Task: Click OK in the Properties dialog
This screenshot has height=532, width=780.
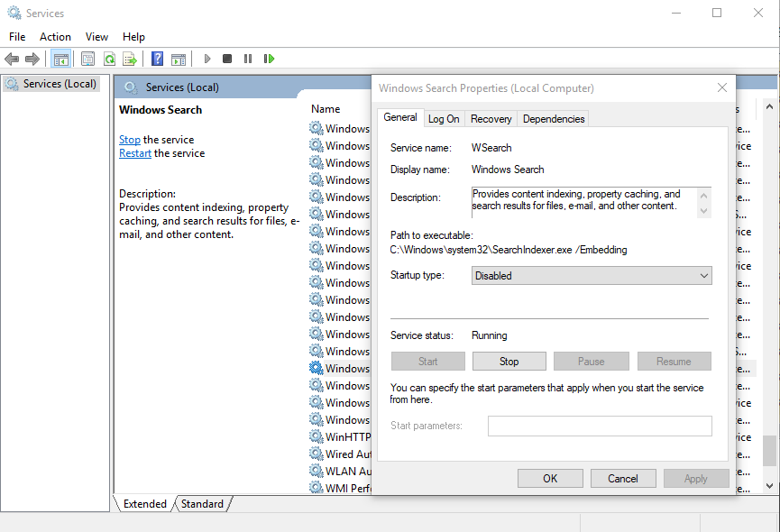Action: pyautogui.click(x=550, y=479)
